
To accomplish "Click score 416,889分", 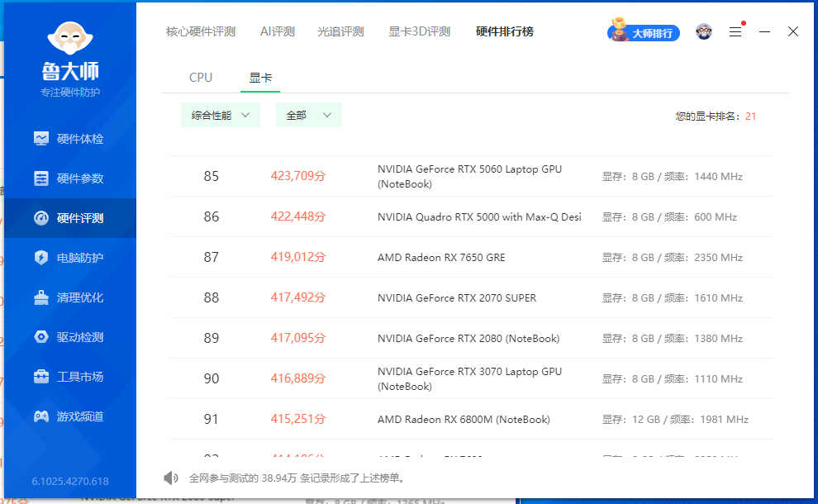I will [x=298, y=378].
